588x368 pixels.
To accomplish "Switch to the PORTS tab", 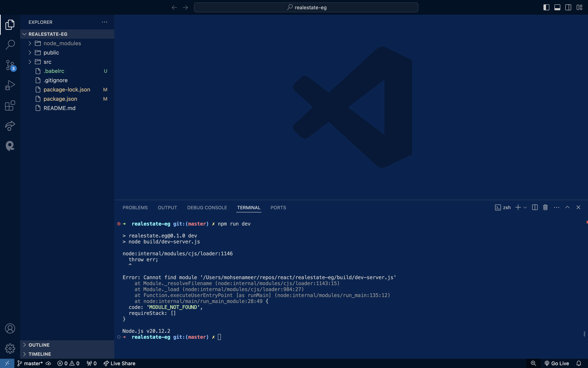I will 278,208.
